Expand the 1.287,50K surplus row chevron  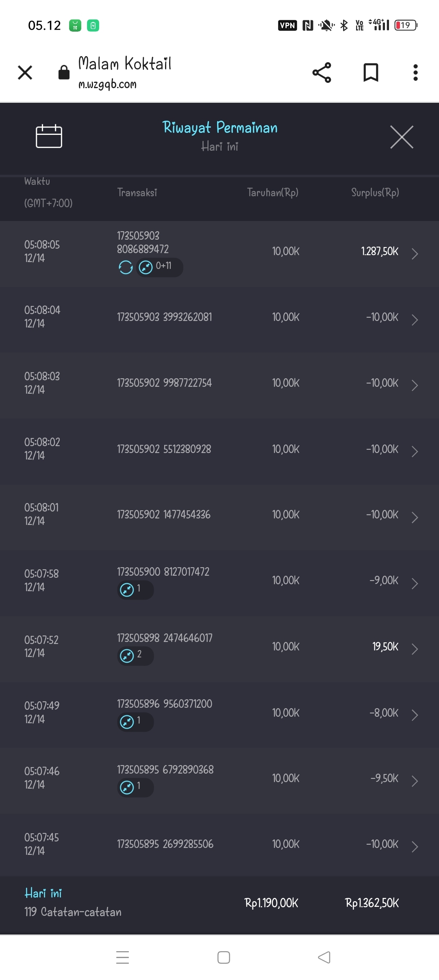[415, 254]
